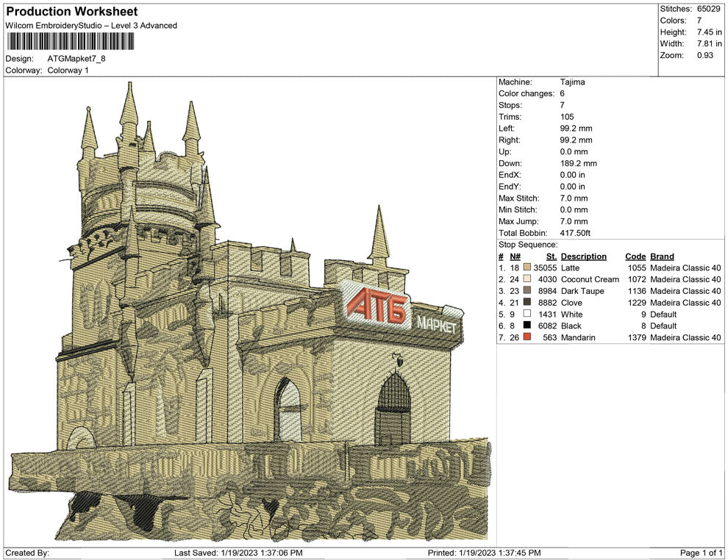Image resolution: width=728 pixels, height=560 pixels.
Task: Click the St. column header
Action: [551, 256]
